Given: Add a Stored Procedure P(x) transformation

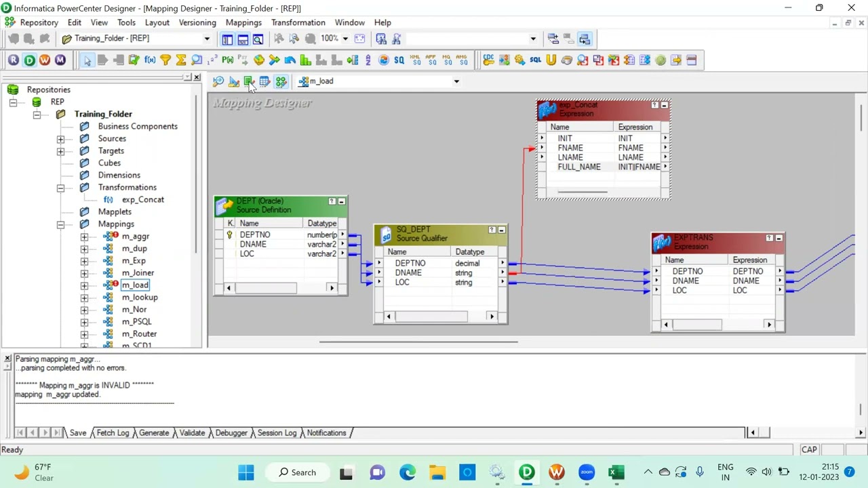Looking at the screenshot, I should click(228, 60).
